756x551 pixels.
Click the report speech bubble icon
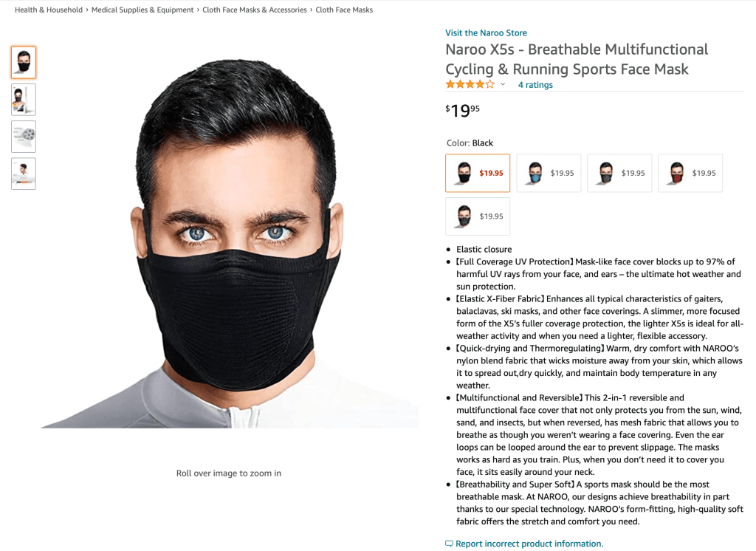(x=449, y=544)
